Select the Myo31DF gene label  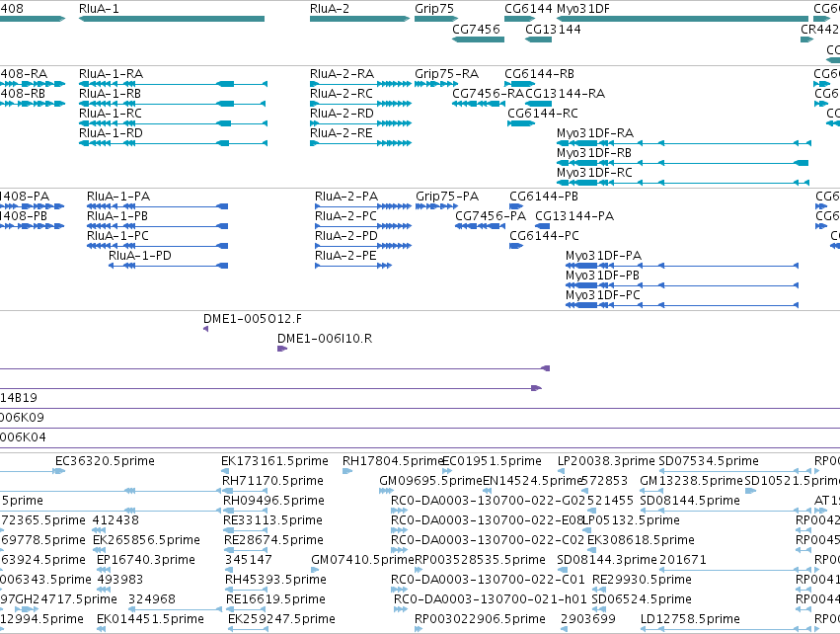[x=582, y=9]
